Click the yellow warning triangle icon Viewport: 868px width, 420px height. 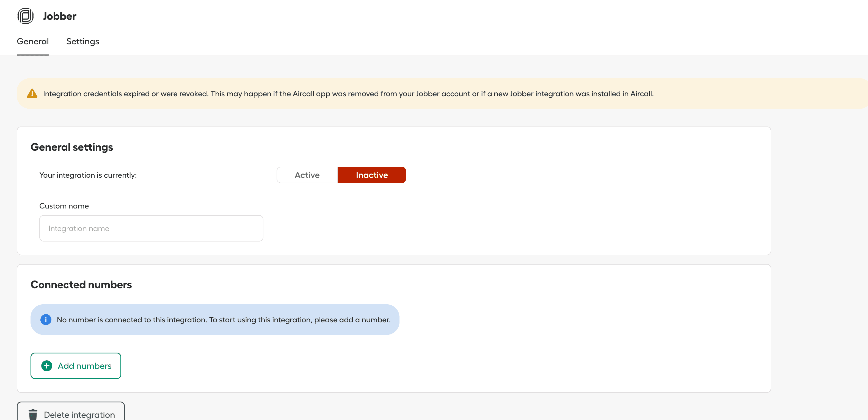pos(32,93)
